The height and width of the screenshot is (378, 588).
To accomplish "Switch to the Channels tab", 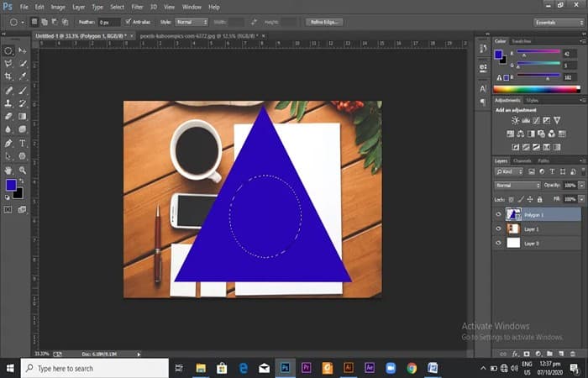I will pos(522,161).
